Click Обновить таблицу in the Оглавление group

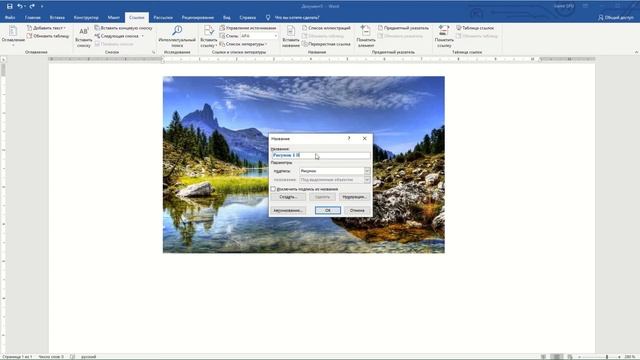(48, 36)
